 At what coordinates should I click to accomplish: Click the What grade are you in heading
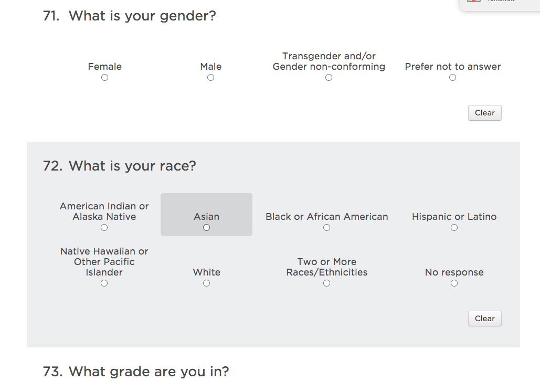[135, 372]
